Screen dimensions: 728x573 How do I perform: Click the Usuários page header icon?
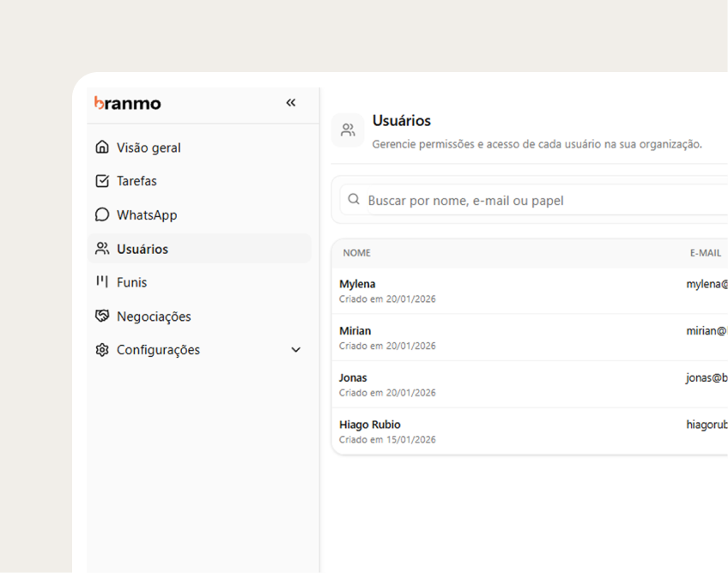pos(348,130)
